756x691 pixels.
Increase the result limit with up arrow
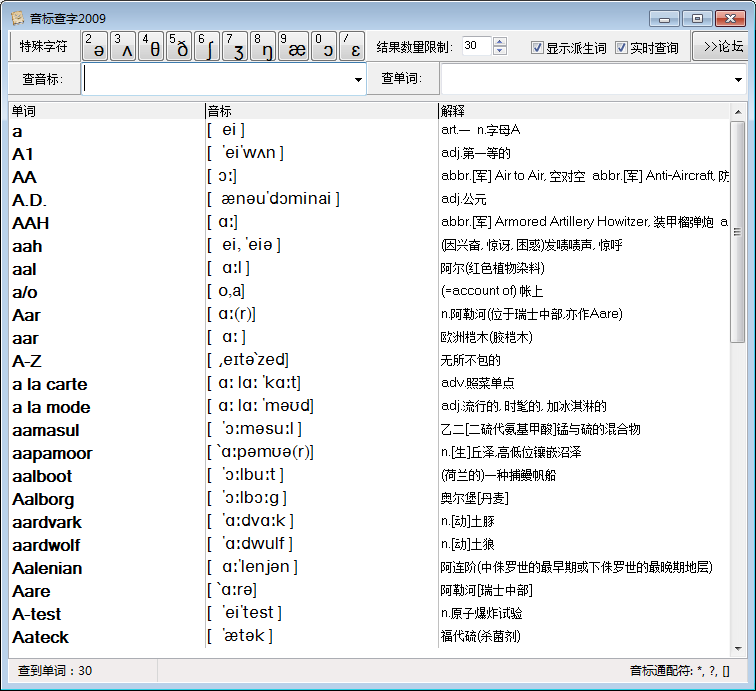tap(500, 41)
